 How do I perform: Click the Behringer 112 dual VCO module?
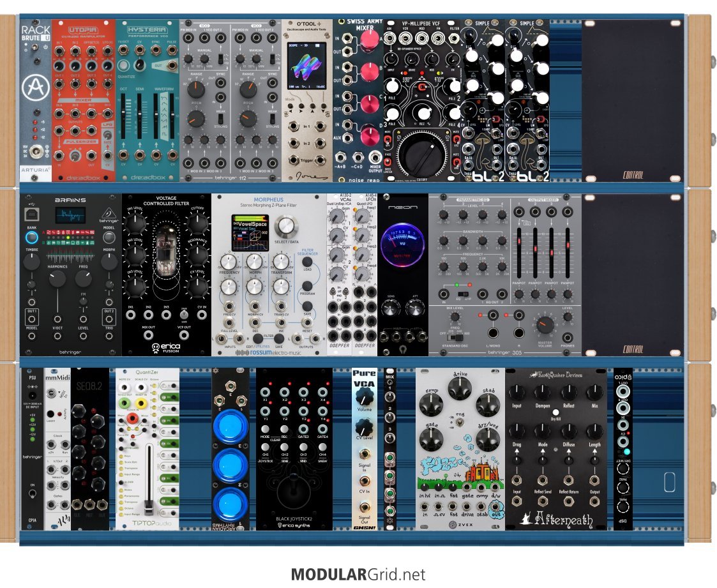coord(230,100)
